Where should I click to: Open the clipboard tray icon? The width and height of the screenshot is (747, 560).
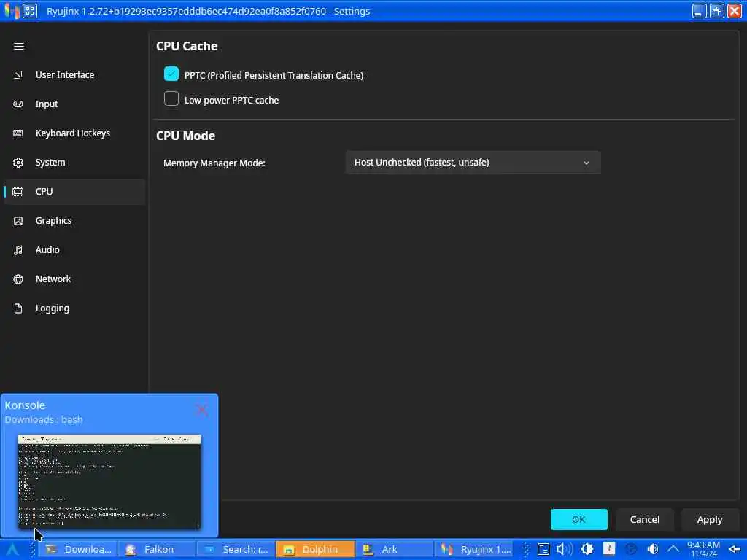pos(543,549)
